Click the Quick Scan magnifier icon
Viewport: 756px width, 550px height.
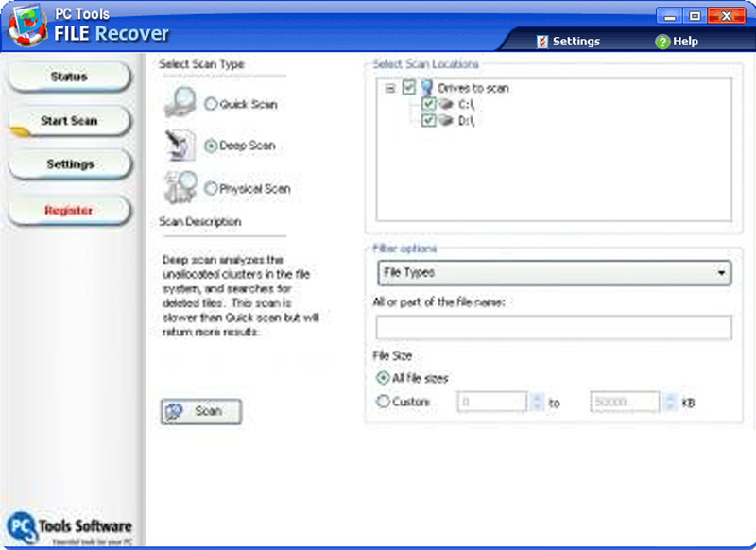[180, 102]
